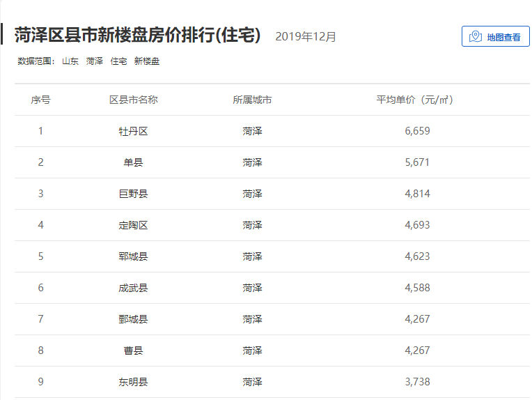Viewport: 532px width, 400px height.
Task: Click 菏泽 city in the 郓城县 row
Action: (x=252, y=256)
